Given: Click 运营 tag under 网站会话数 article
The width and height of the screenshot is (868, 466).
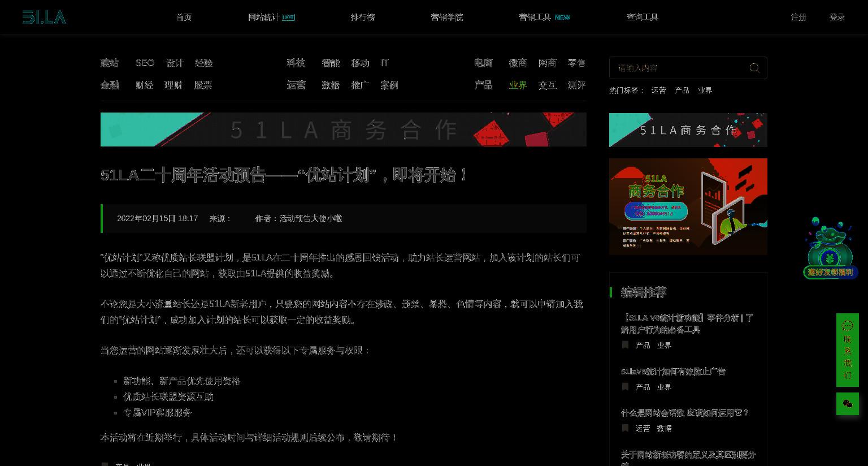Looking at the screenshot, I should pos(643,429).
